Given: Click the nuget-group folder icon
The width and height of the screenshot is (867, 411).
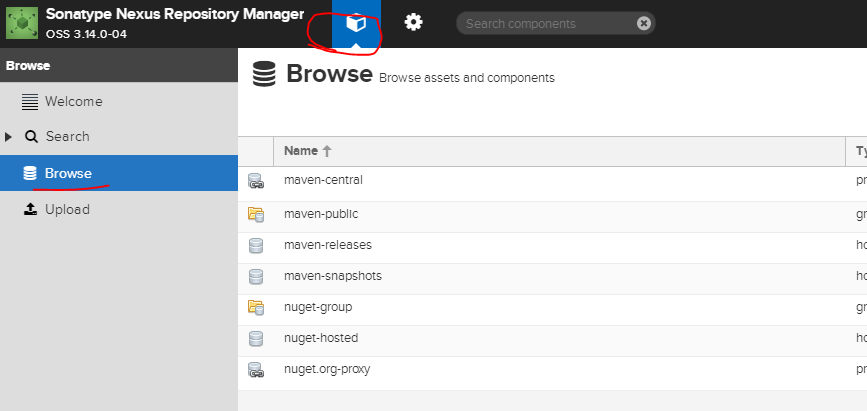Looking at the screenshot, I should (255, 308).
